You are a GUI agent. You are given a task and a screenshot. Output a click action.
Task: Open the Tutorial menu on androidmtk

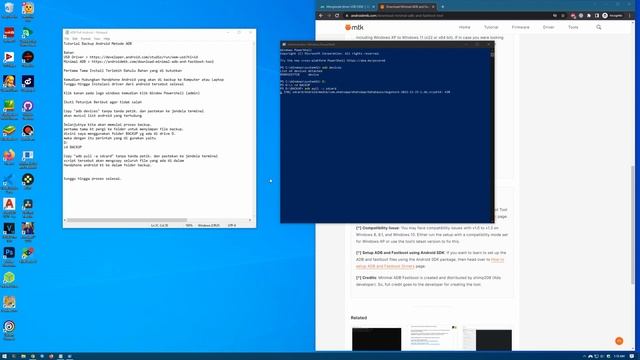coord(491,27)
